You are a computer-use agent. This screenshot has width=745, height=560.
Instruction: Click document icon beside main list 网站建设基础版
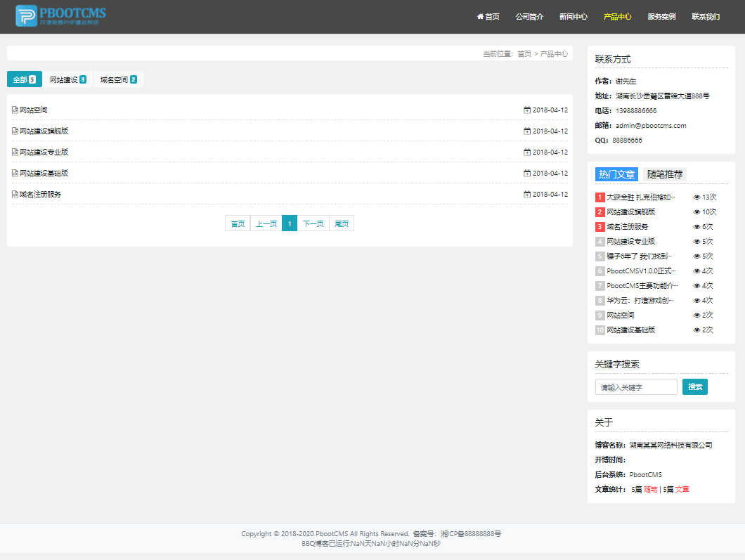pyautogui.click(x=15, y=174)
